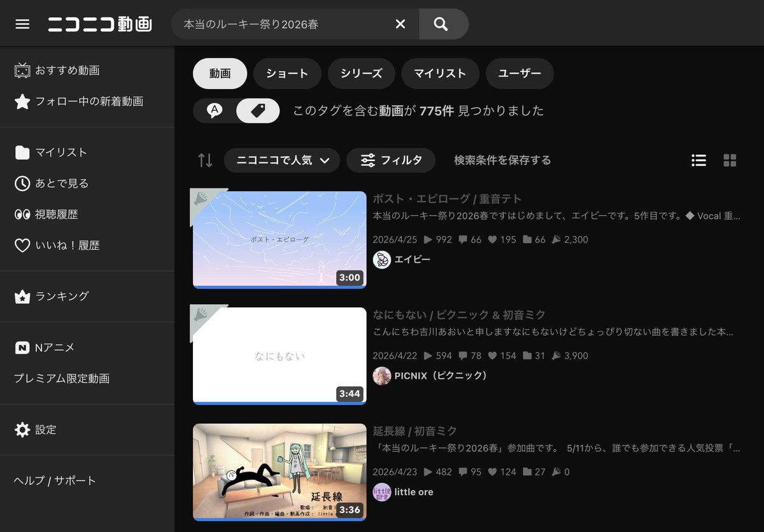Open uploader PICNIX（ピクニック） profile
The image size is (764, 532).
pos(441,376)
